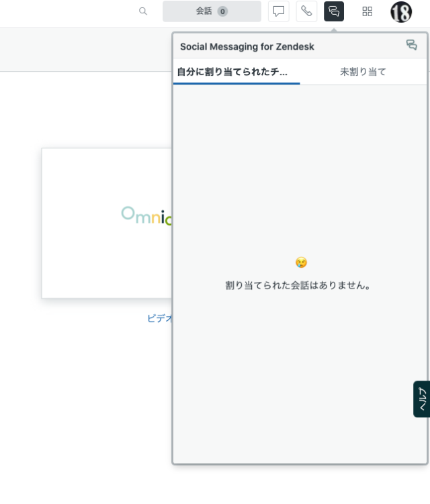Open the user profile avatar
The height and width of the screenshot is (504, 430).
coord(401,12)
